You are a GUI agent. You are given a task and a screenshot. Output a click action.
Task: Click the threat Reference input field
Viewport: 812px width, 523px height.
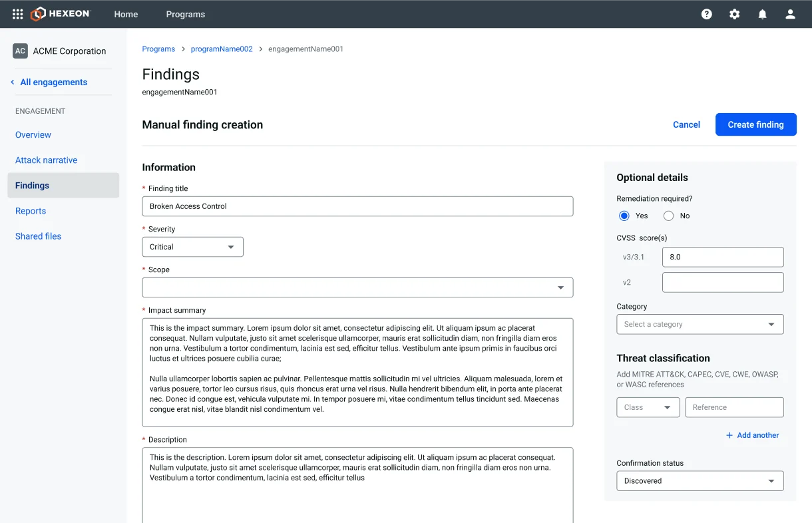[x=735, y=407]
